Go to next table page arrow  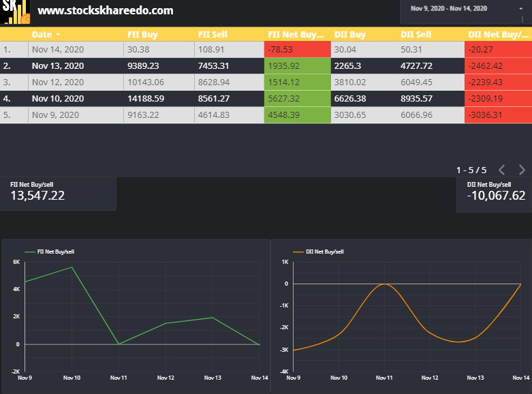pyautogui.click(x=522, y=170)
